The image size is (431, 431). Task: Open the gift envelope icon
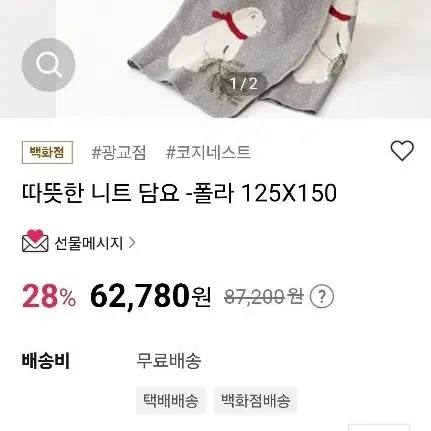point(35,241)
